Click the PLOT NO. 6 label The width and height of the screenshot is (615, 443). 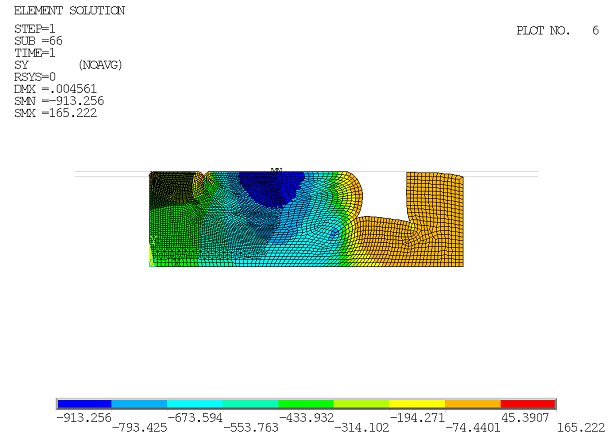click(x=557, y=31)
